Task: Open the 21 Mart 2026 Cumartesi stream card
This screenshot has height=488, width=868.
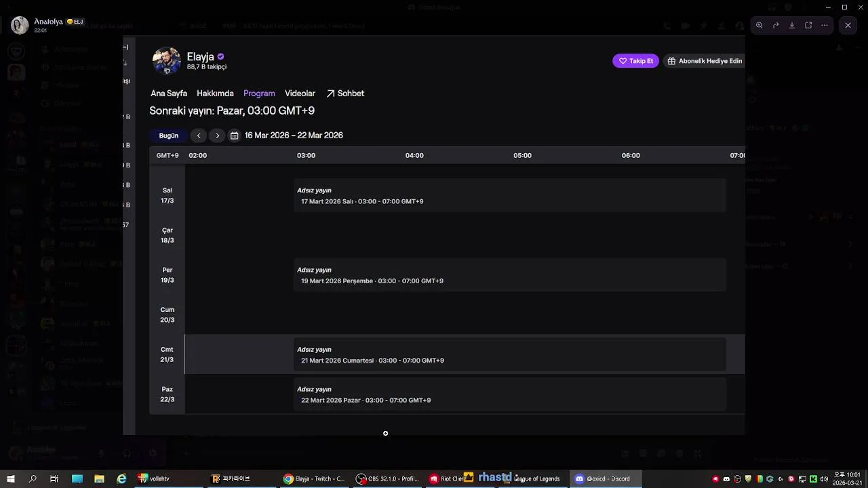Action: click(510, 354)
